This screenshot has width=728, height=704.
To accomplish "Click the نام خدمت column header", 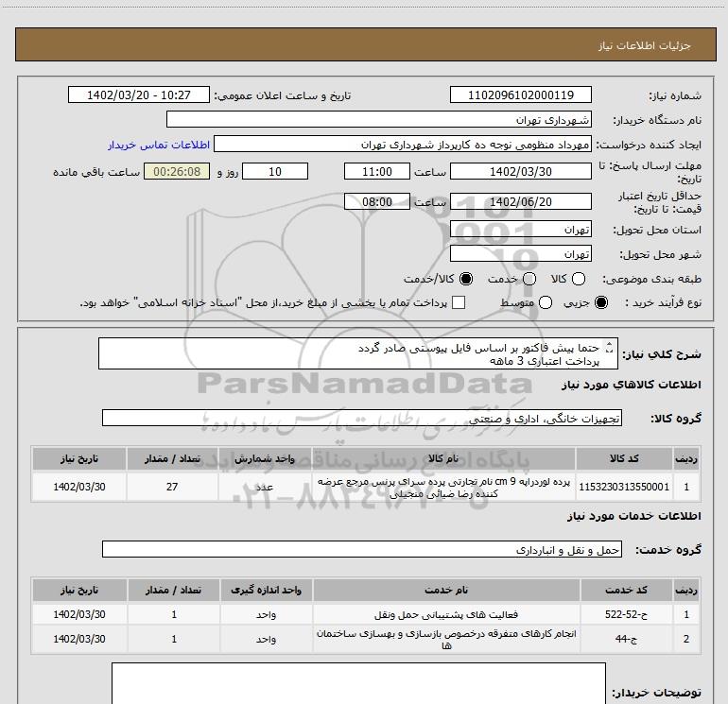I will (446, 590).
